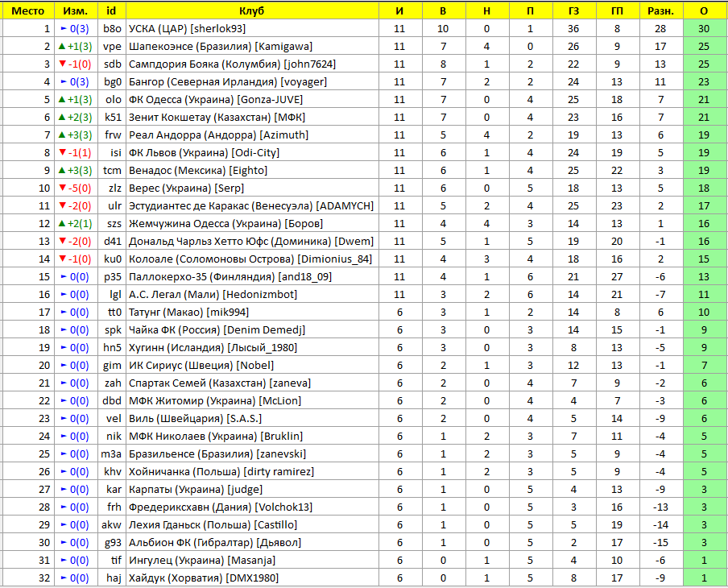Click id cell 'k51'
Image resolution: width=728 pixels, height=588 pixels.
click(113, 117)
